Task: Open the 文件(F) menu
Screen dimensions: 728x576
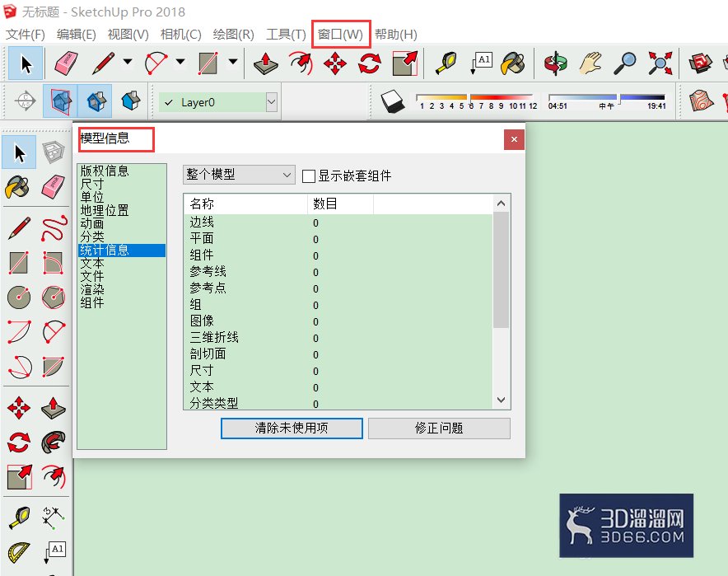Action: click(25, 35)
